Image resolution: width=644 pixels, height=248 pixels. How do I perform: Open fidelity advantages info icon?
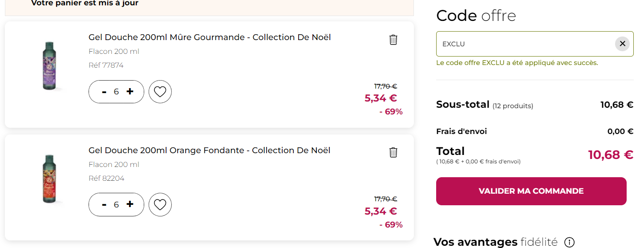[569, 242]
